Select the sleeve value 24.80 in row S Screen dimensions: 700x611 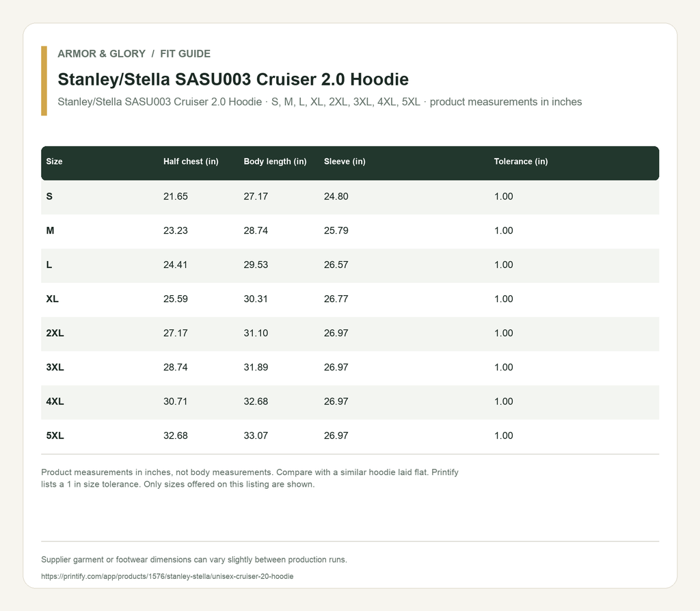(336, 196)
